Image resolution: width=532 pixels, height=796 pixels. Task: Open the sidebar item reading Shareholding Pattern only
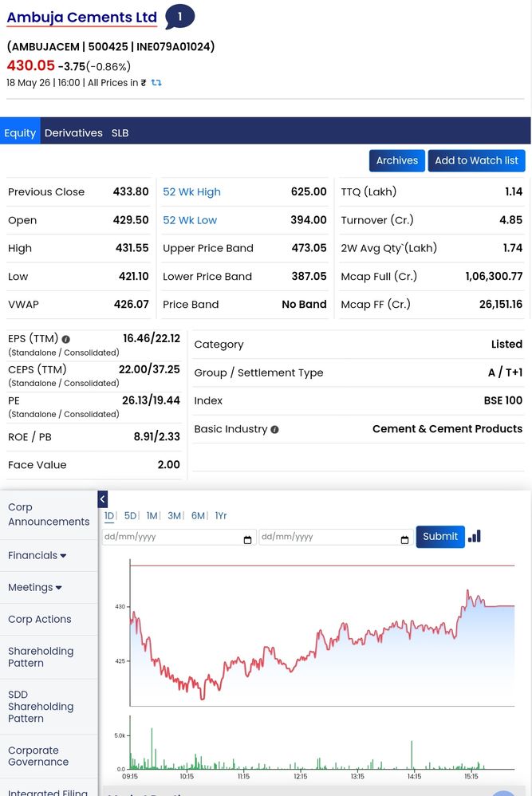coord(41,657)
